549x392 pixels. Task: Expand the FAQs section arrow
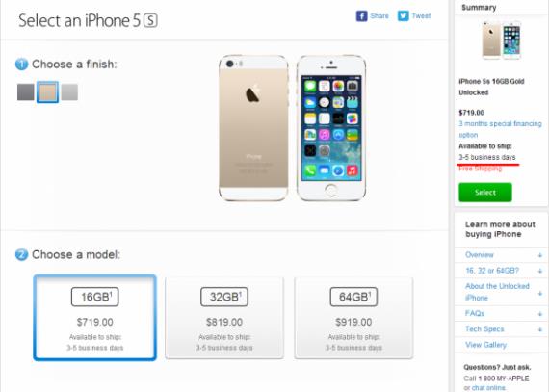540,314
